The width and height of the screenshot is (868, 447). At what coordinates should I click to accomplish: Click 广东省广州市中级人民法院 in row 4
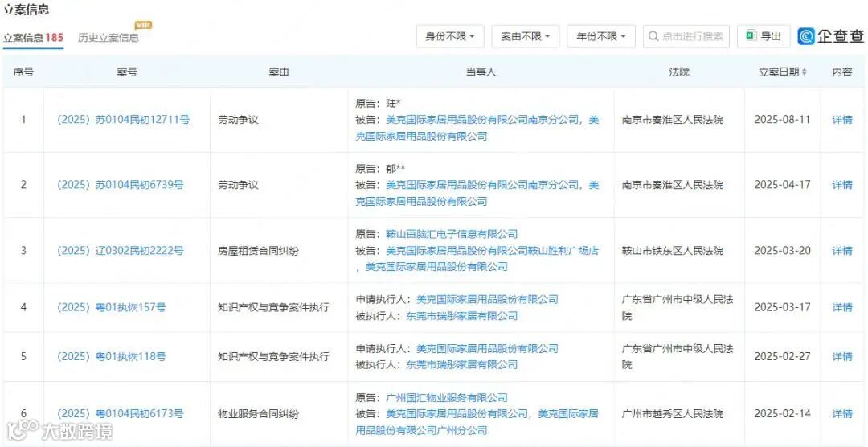tap(677, 307)
